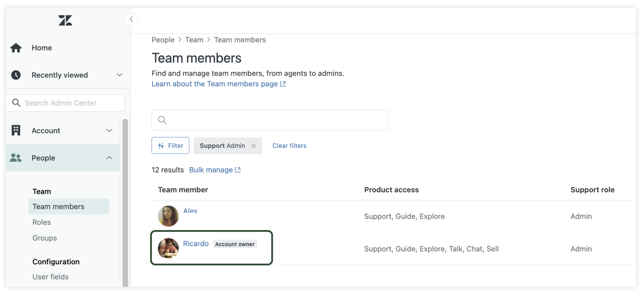644x293 pixels.
Task: Collapse the People section
Action: [109, 158]
